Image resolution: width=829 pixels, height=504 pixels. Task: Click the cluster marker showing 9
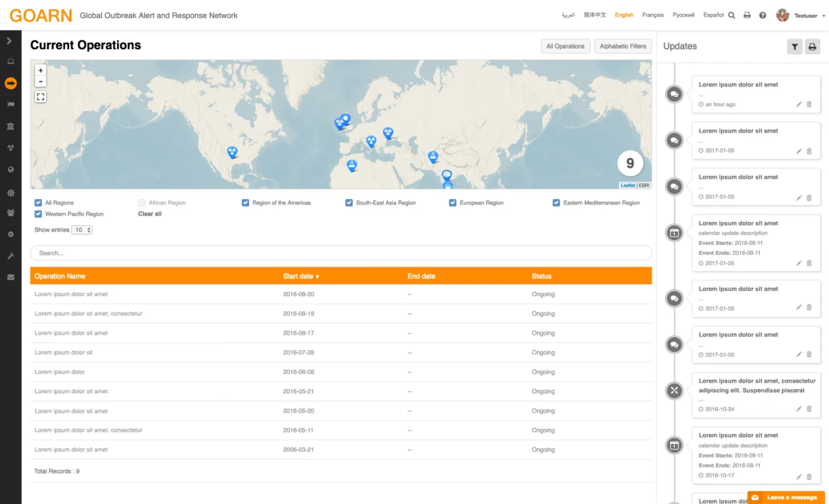(x=630, y=163)
